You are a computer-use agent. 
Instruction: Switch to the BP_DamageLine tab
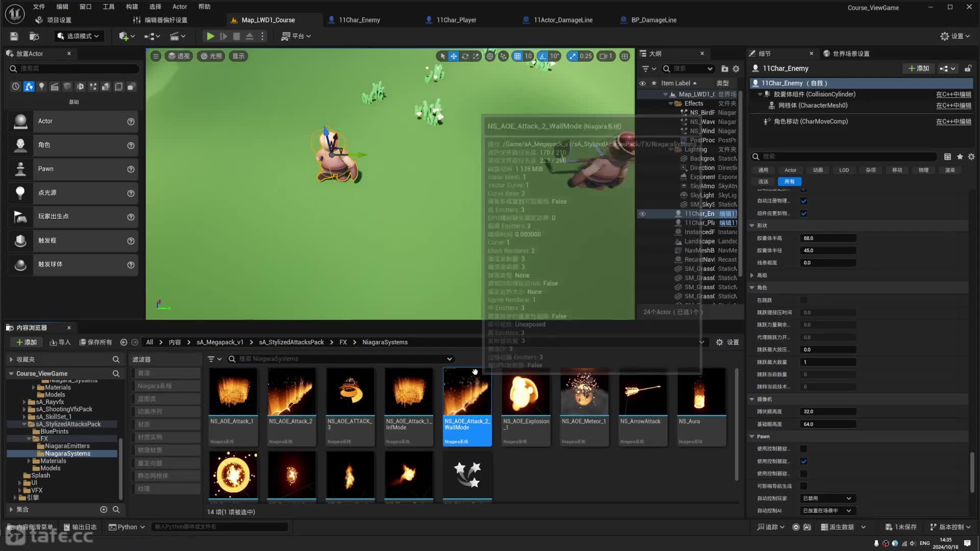(653, 20)
